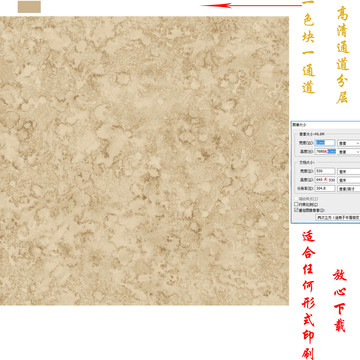Click the document height input field
Viewport: 360px width, 360px height.
click(325, 180)
